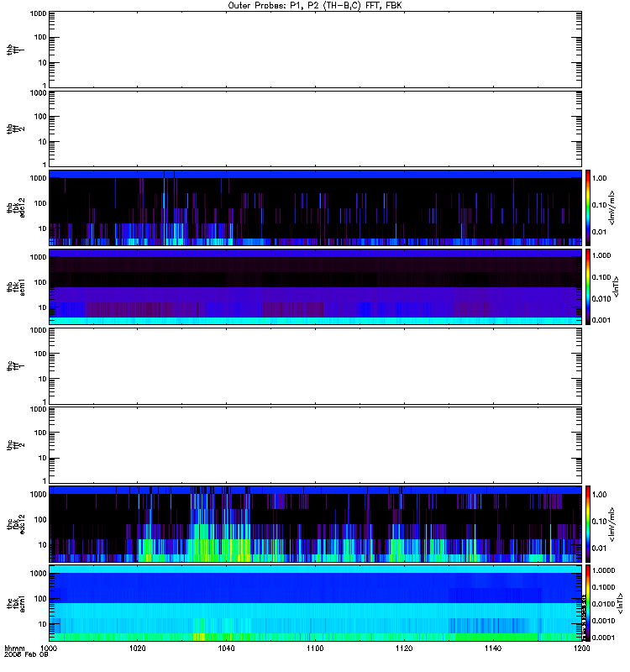The image size is (630, 672).
Task: Click the thc edc12 mV/m color bar
Action: click(589, 523)
